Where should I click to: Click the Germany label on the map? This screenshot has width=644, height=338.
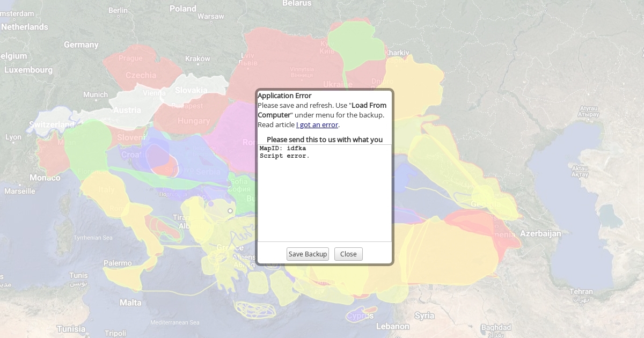[x=81, y=45]
